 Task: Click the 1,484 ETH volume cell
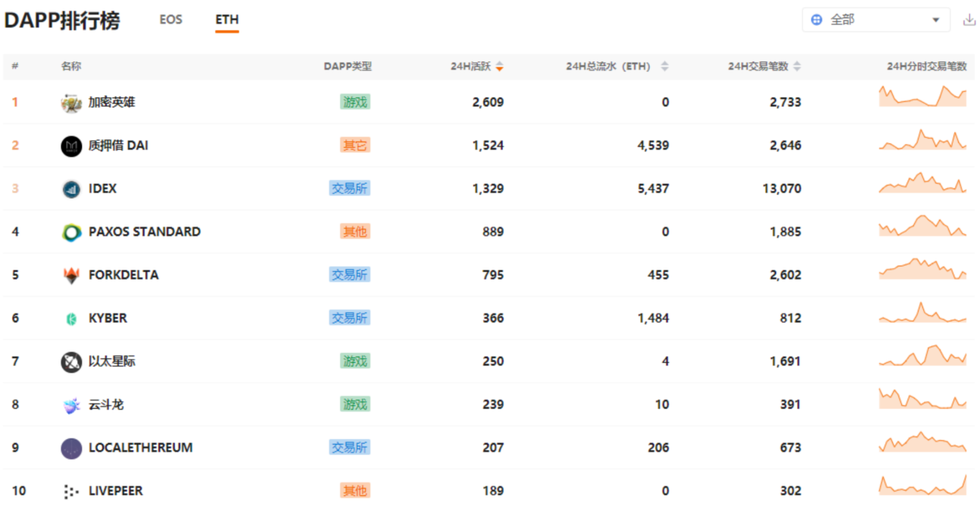[x=654, y=318]
